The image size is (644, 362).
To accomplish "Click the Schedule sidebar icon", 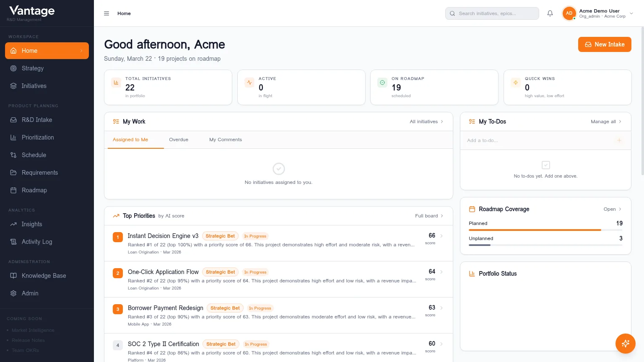I will pyautogui.click(x=13, y=155).
